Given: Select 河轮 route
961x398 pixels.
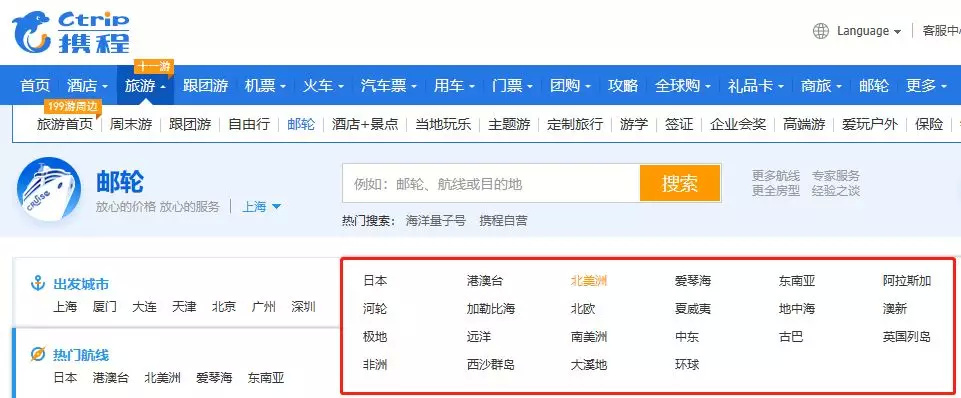Looking at the screenshot, I should (x=375, y=308).
